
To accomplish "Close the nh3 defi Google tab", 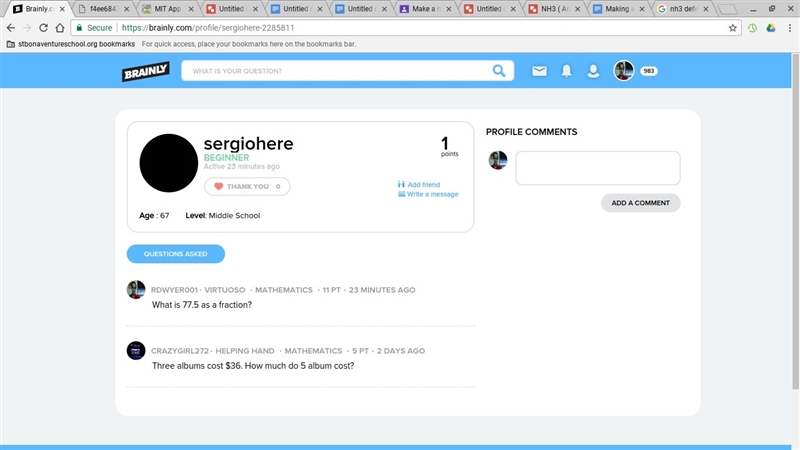I will pos(706,9).
